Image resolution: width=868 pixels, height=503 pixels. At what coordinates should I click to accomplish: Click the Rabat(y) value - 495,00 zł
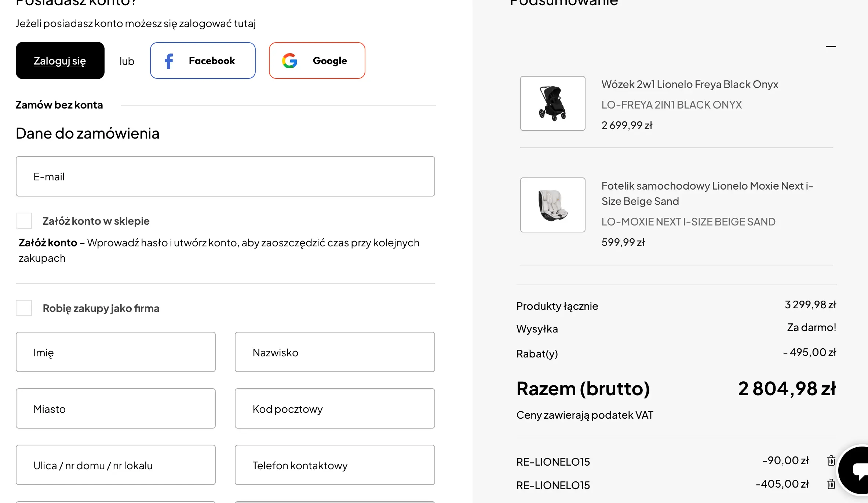pyautogui.click(x=810, y=352)
